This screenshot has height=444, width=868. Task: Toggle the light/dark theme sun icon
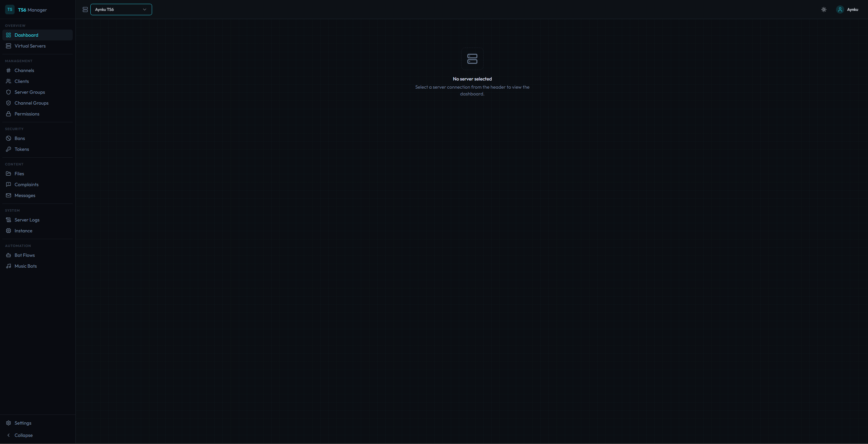coord(824,10)
